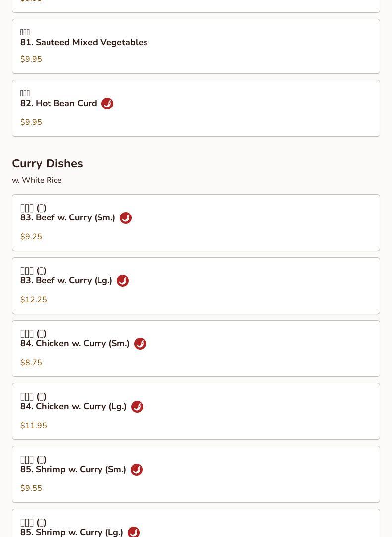392x537 pixels.
Task: Tap the chili icon beside Chicken w. Curry (Lg.)
Action: point(137,407)
